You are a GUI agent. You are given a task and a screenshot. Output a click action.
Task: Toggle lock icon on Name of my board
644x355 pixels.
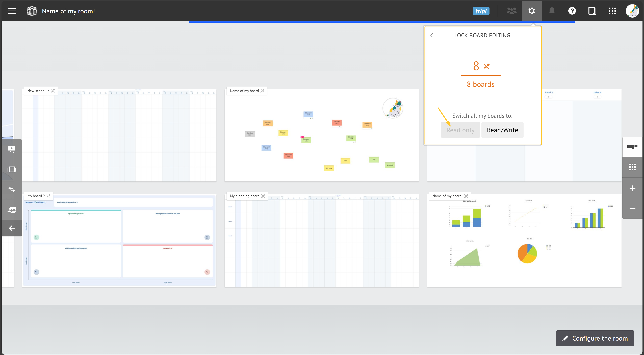point(262,91)
